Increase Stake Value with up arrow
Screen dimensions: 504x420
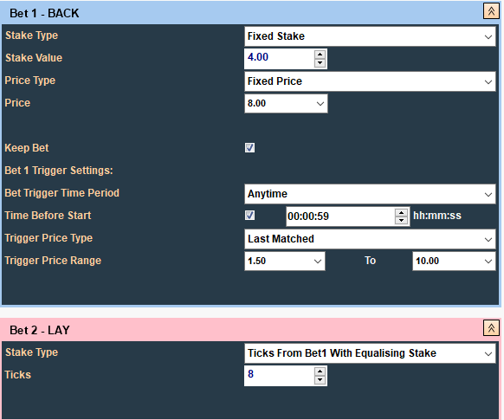click(x=320, y=55)
